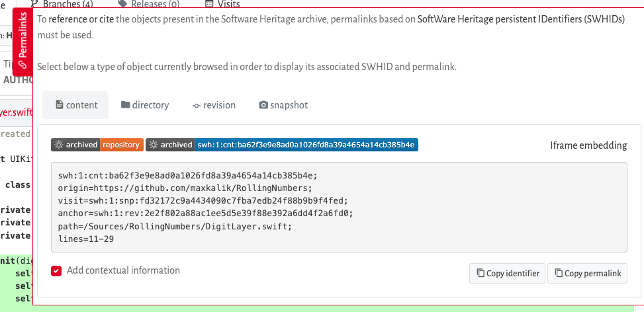This screenshot has height=312, width=644.
Task: Click the red Permalinks side tab
Action: coord(23,41)
